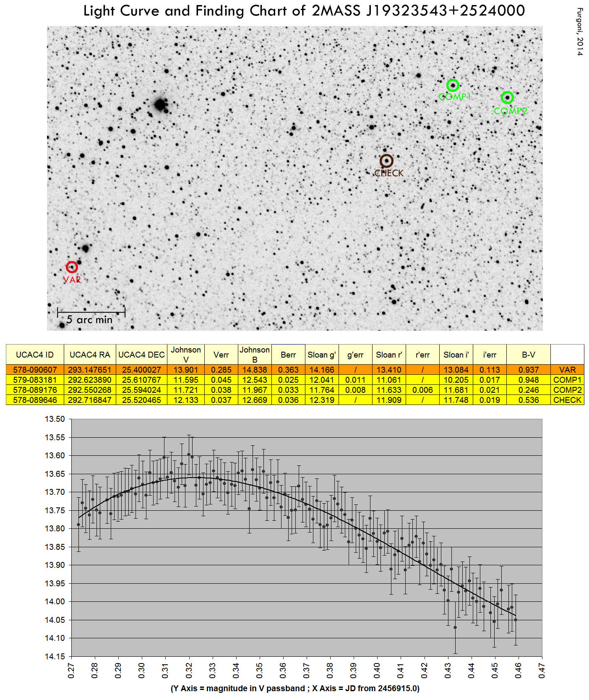This screenshot has height=700, width=589.
Task: Click cell '578-090607' in the table
Action: [x=35, y=370]
